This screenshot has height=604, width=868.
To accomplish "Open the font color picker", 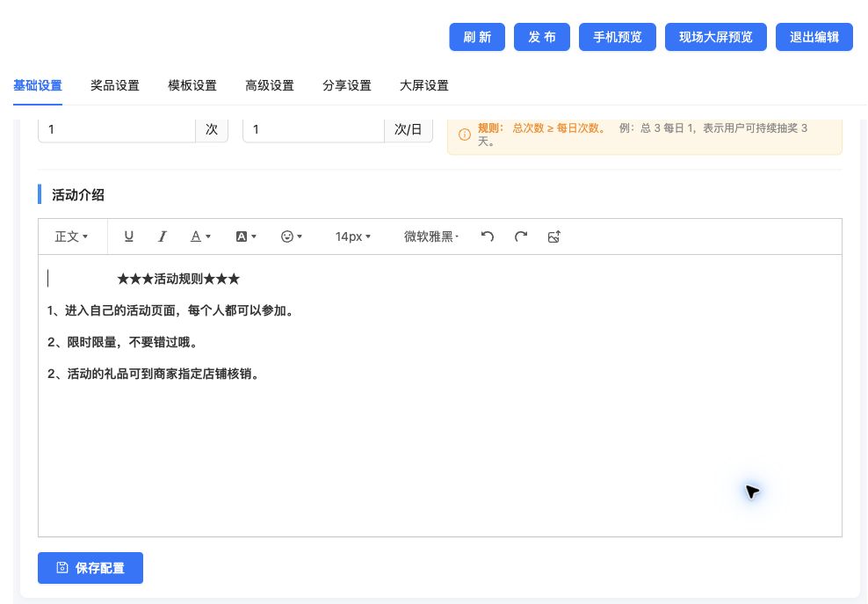I will pyautogui.click(x=200, y=237).
